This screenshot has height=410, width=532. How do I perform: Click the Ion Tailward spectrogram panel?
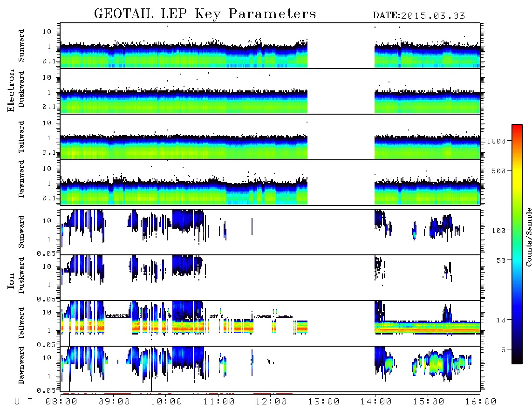(270, 323)
